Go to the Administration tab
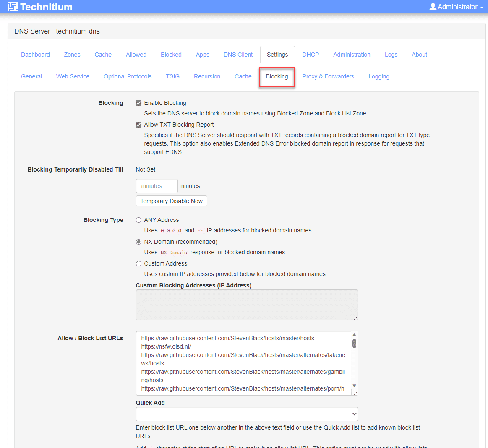488x448 pixels. [x=352, y=55]
